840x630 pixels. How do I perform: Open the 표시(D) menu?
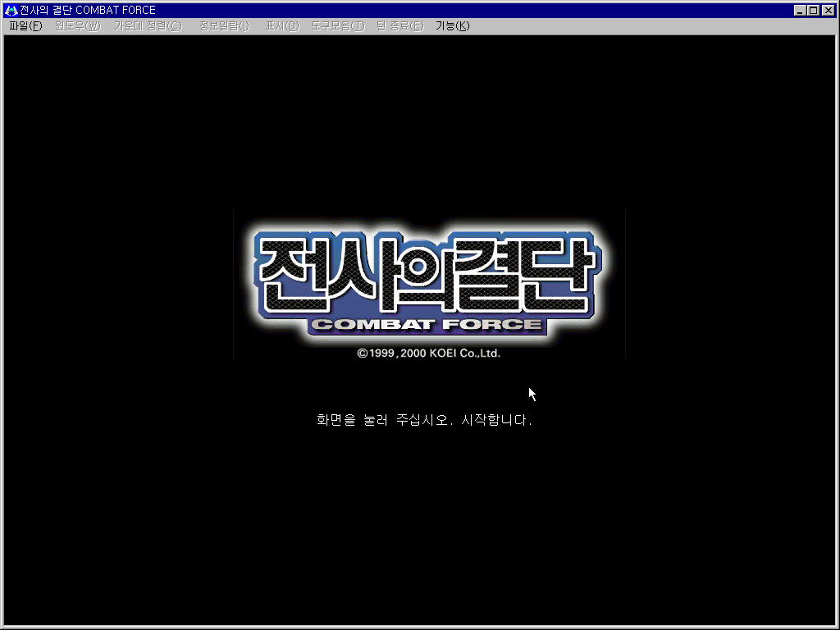click(x=282, y=25)
